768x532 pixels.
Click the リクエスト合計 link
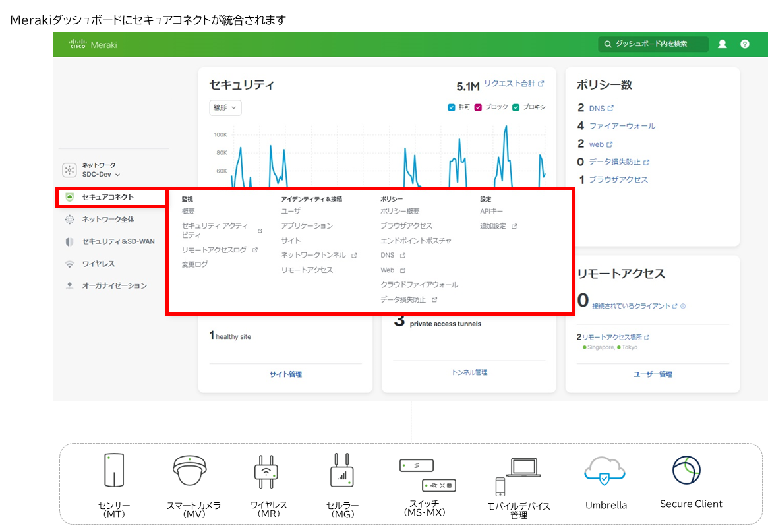click(x=510, y=84)
